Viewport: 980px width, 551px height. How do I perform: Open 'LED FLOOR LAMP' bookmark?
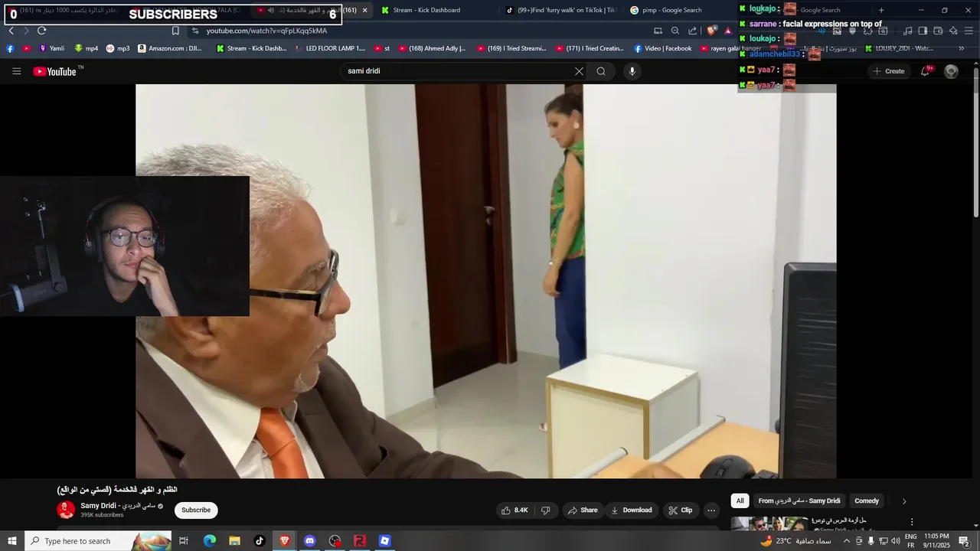pos(330,48)
